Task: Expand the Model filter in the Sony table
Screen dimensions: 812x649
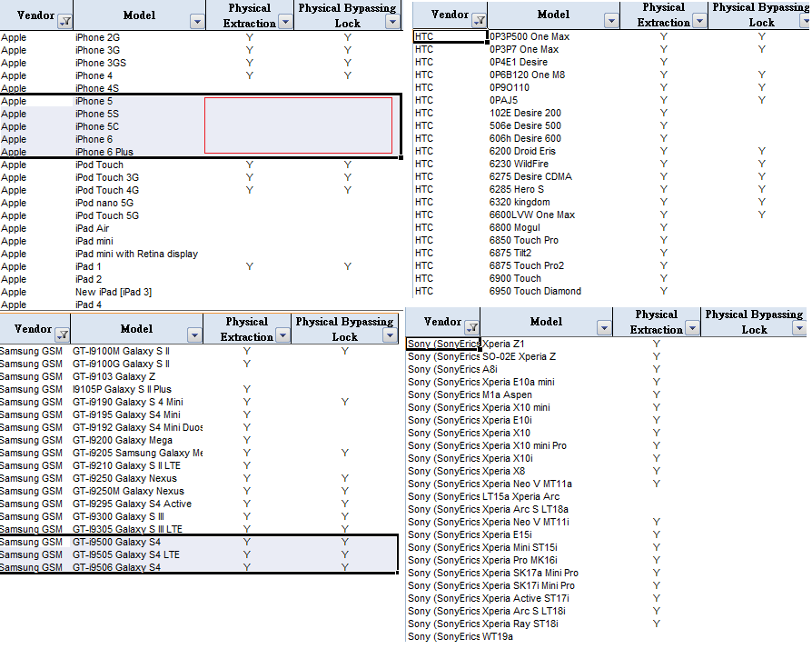Action: click(604, 327)
